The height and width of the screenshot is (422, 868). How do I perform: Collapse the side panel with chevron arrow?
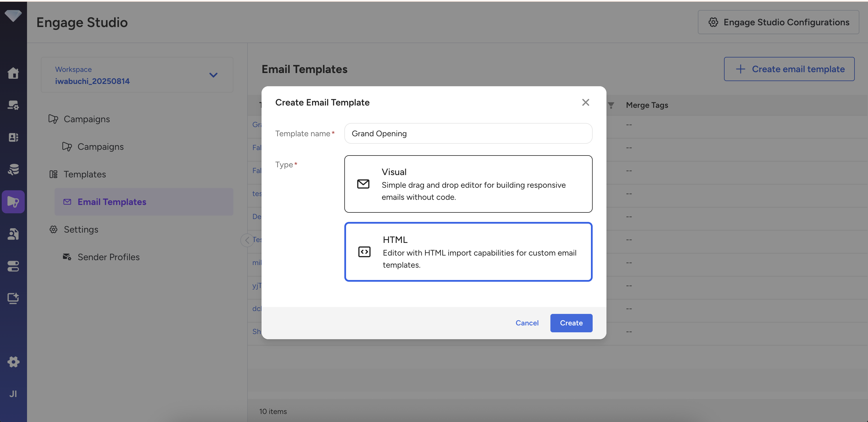click(247, 240)
